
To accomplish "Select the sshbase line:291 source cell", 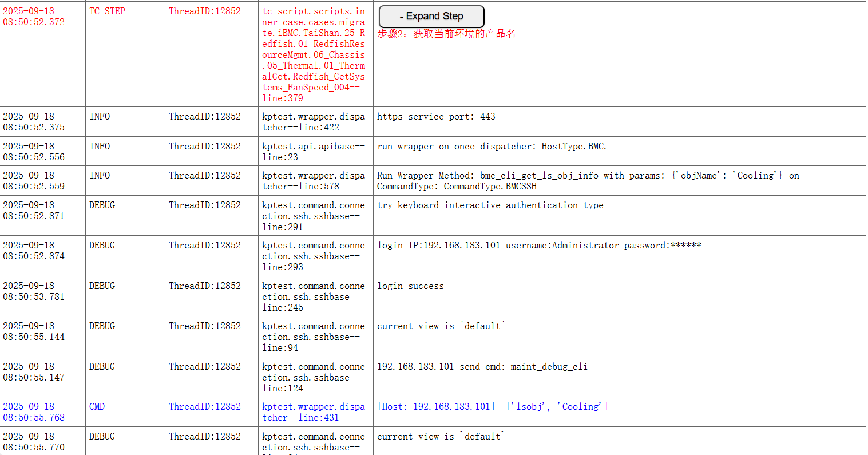I will coord(314,216).
